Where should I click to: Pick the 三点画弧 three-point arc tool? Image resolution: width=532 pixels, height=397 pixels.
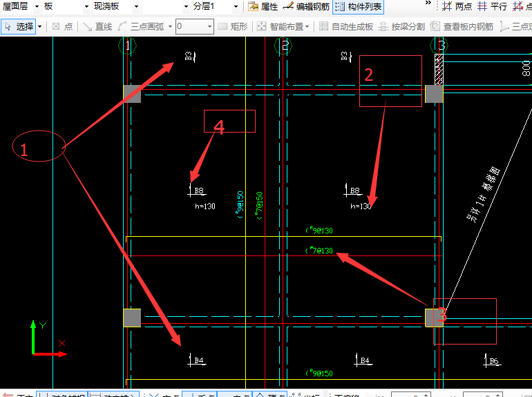142,26
